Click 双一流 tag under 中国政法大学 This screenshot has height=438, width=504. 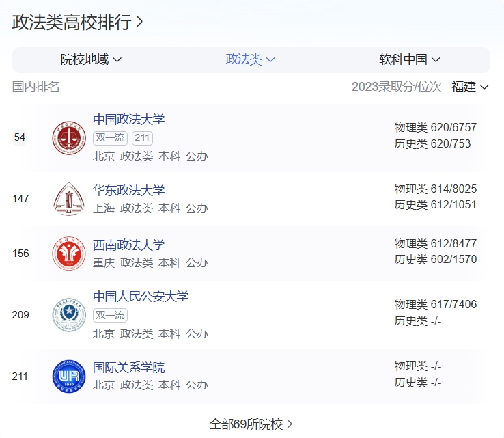pyautogui.click(x=110, y=138)
